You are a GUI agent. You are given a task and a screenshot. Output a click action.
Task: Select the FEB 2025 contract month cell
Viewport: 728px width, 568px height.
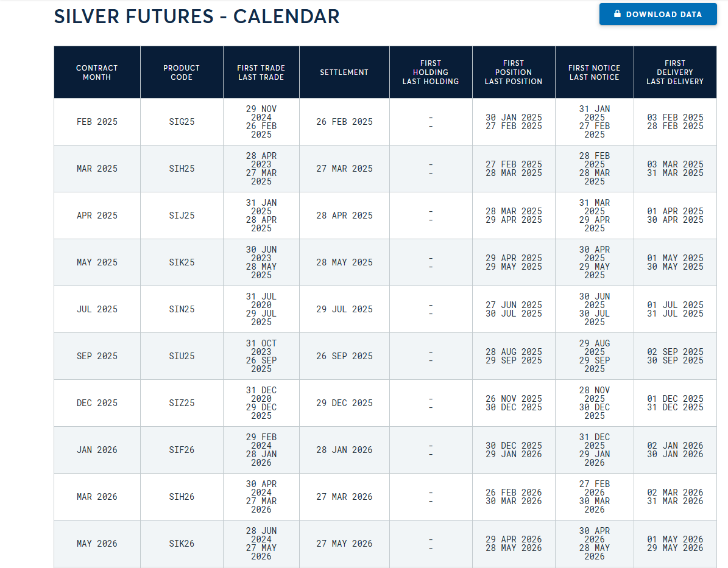click(97, 122)
